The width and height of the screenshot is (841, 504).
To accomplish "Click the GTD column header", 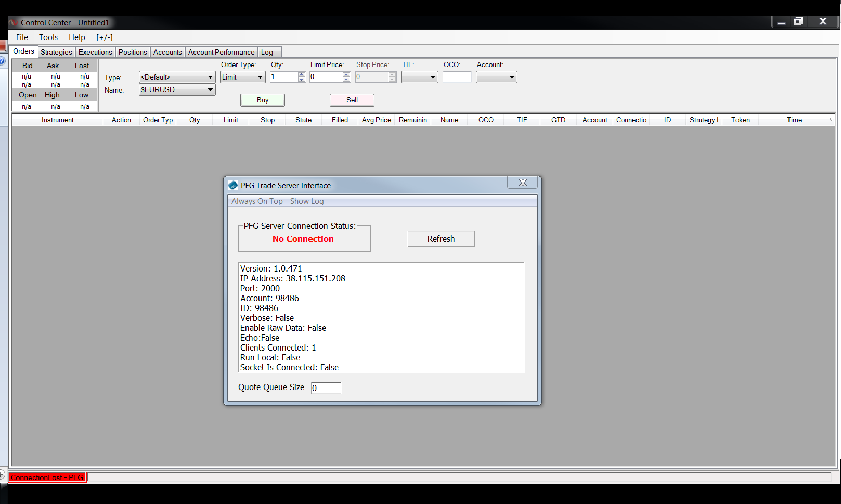I will [x=559, y=120].
